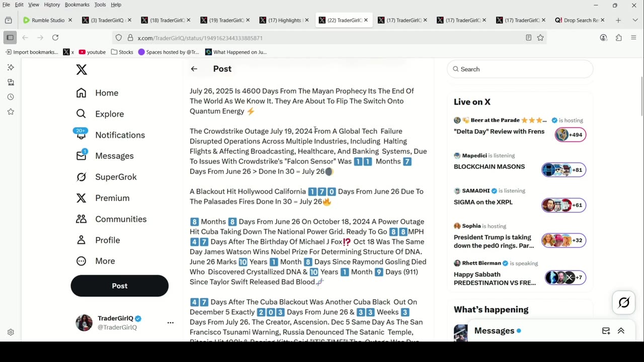Open Firefox account icon
Image resolution: width=644 pixels, height=362 pixels.
[603, 38]
